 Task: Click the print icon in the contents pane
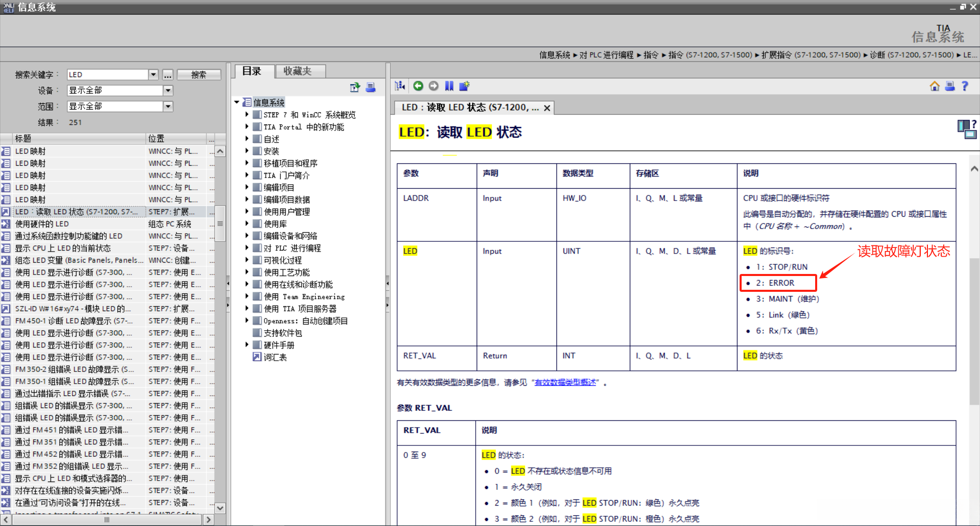pos(371,87)
